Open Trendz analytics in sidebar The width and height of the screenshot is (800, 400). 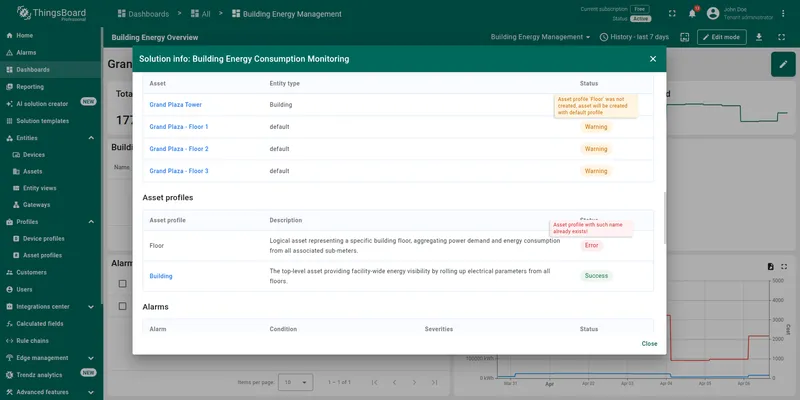pyautogui.click(x=51, y=375)
